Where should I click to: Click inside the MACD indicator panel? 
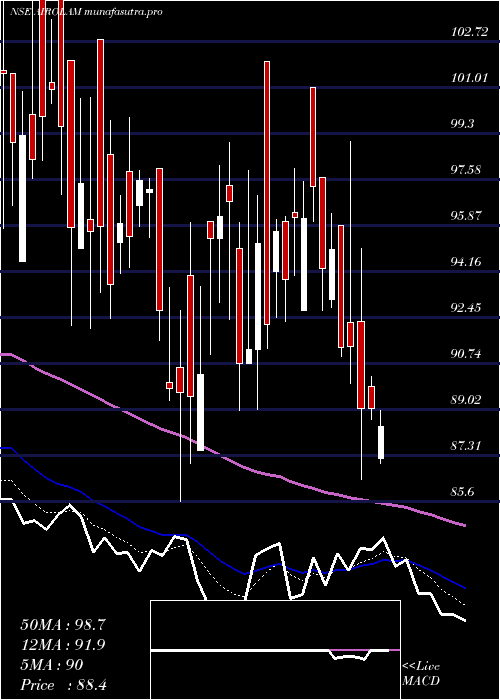pos(275,650)
